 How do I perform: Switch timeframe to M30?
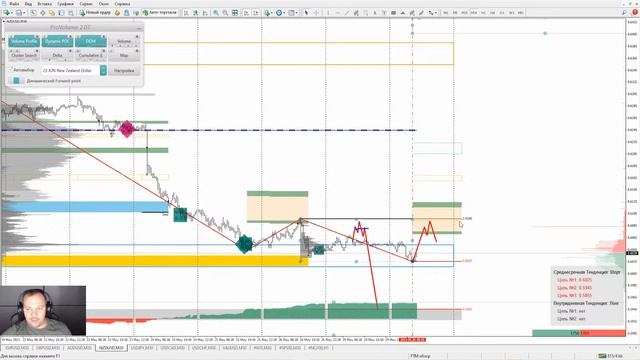[x=474, y=13]
